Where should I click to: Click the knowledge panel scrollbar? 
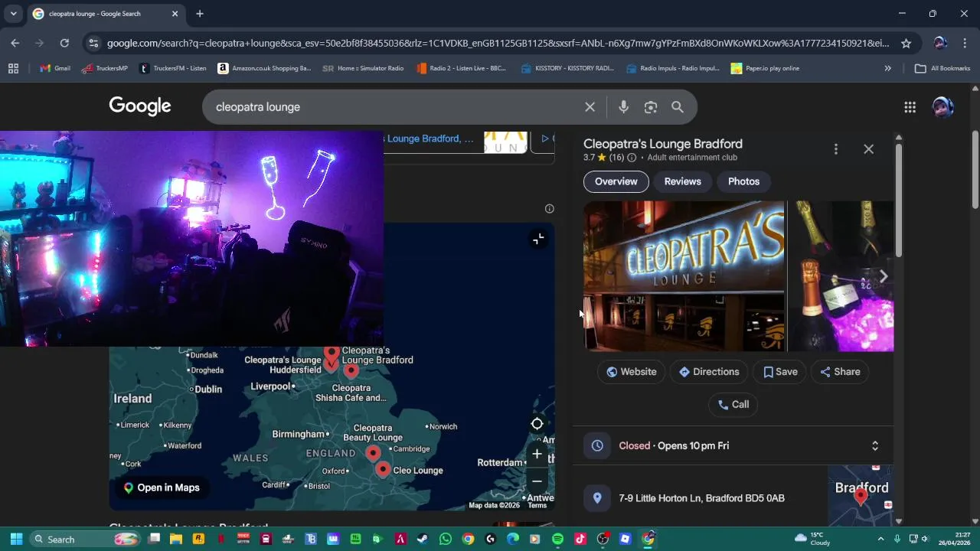coord(899,199)
